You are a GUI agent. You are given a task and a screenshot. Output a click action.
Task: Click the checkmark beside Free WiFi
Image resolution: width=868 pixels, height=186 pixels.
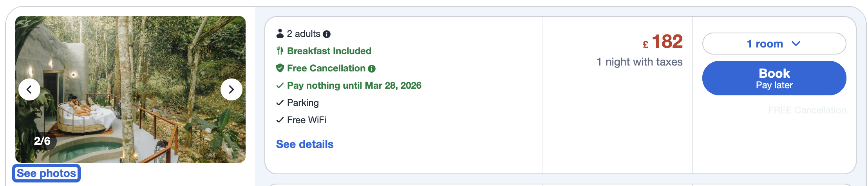(x=280, y=120)
